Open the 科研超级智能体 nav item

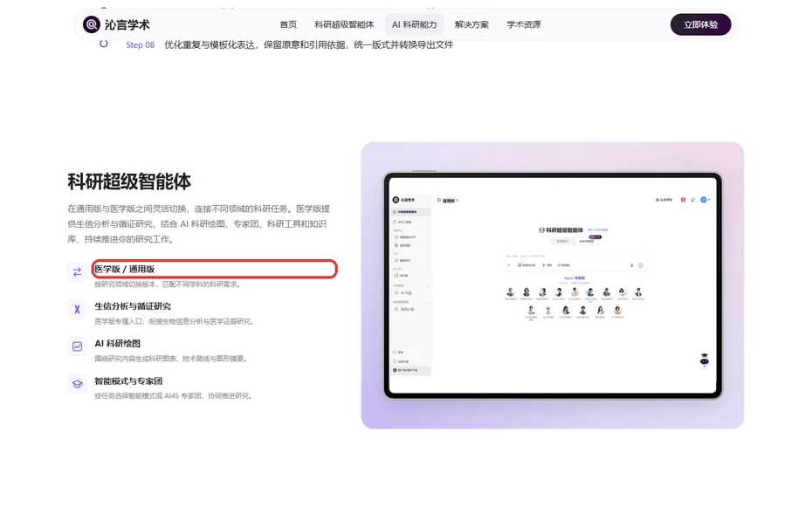click(x=344, y=24)
